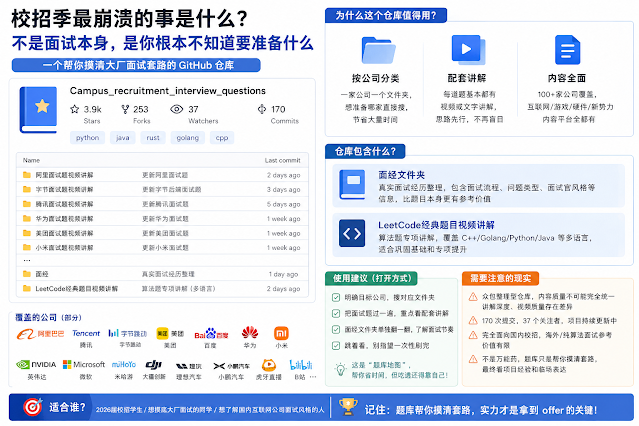639x426 pixels.
Task: Click the trophy icon in the footer banner
Action: click(348, 407)
